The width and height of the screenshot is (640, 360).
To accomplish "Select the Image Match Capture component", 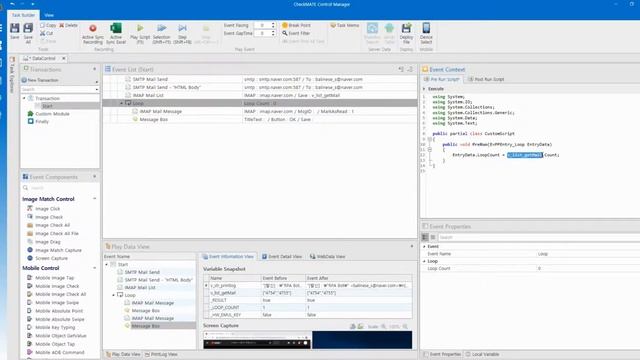I will click(x=58, y=250).
